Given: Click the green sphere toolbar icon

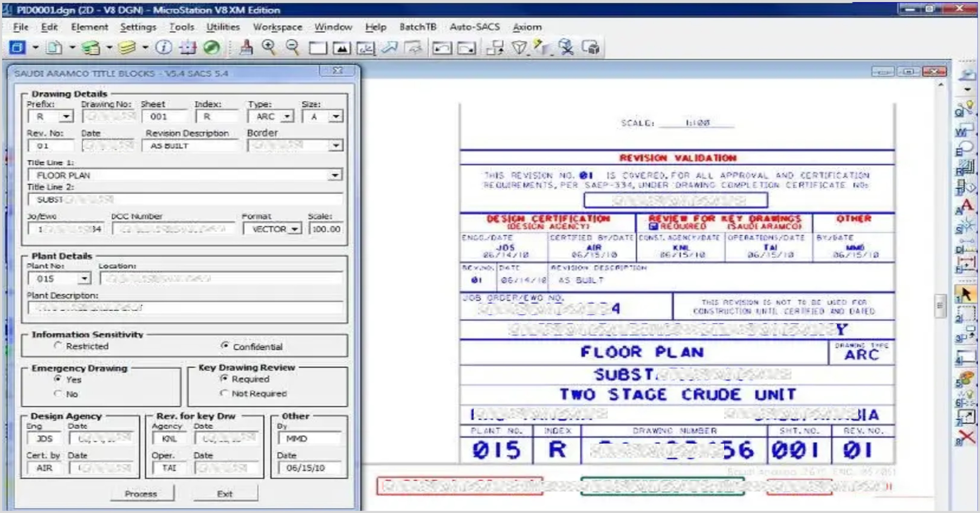Looking at the screenshot, I should pyautogui.click(x=211, y=48).
